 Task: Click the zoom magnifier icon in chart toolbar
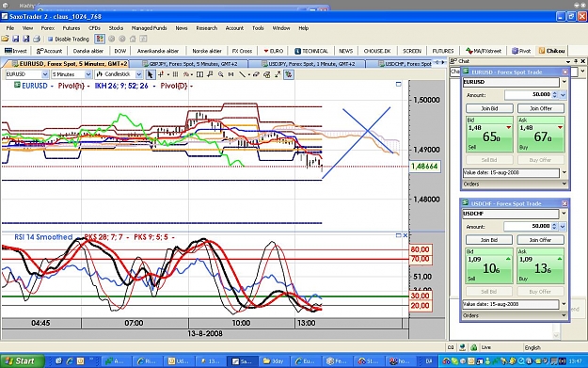(221, 74)
